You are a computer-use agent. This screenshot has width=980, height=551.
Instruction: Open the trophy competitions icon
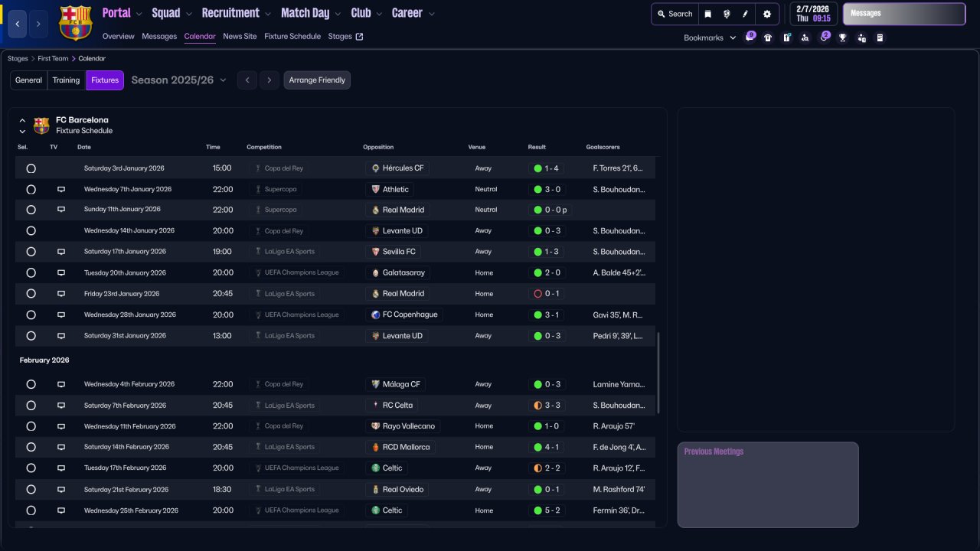pos(842,37)
